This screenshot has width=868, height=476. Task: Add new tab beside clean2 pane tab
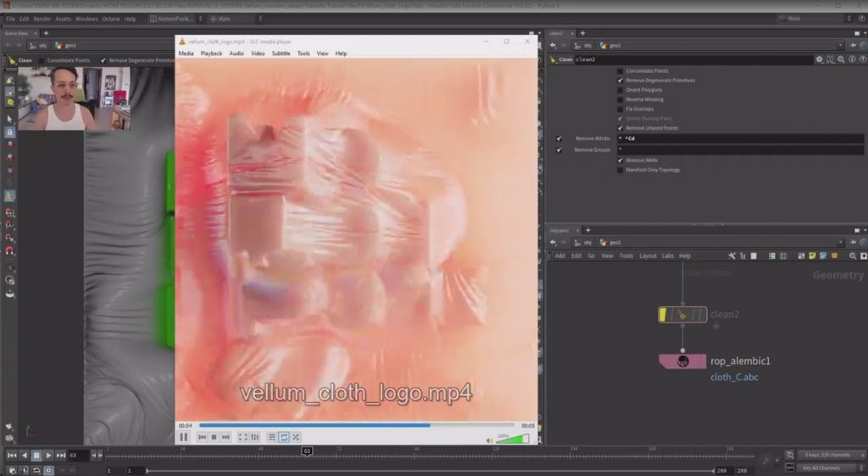click(x=582, y=33)
